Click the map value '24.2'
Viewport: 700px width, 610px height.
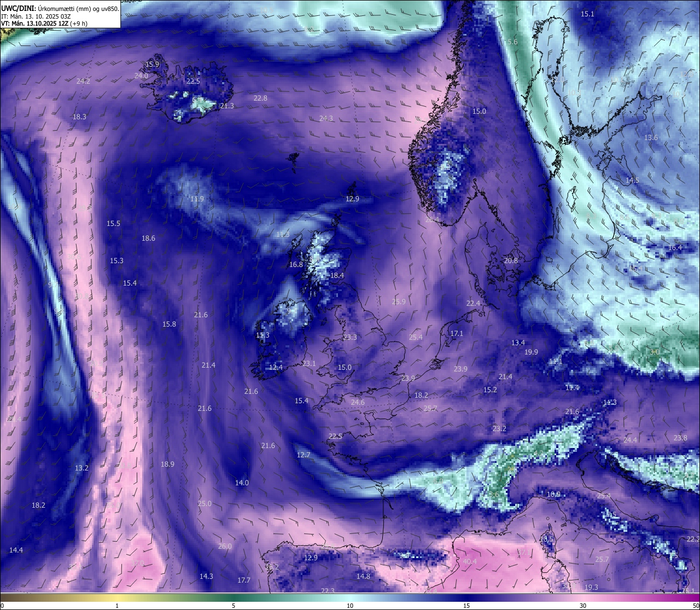pyautogui.click(x=83, y=81)
